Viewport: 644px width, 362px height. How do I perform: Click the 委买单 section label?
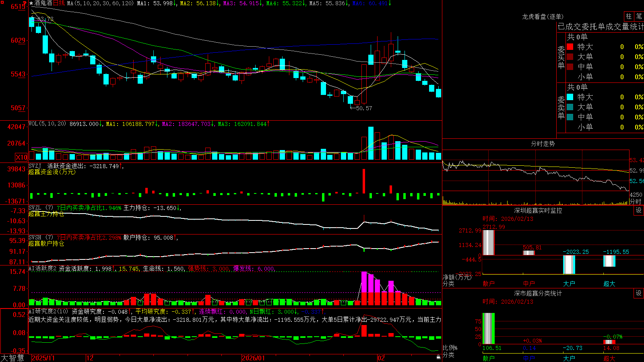pos(561,57)
